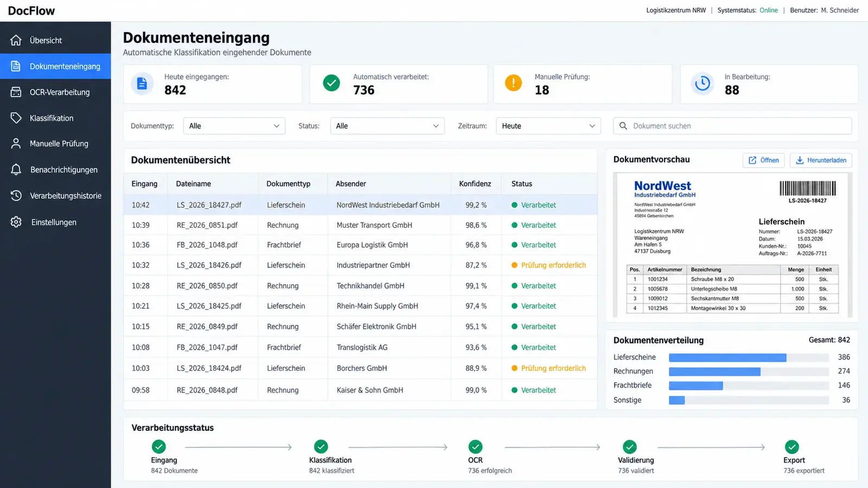The image size is (868, 488).
Task: Select row LS_2026_18426.pdf
Action: [x=360, y=265]
